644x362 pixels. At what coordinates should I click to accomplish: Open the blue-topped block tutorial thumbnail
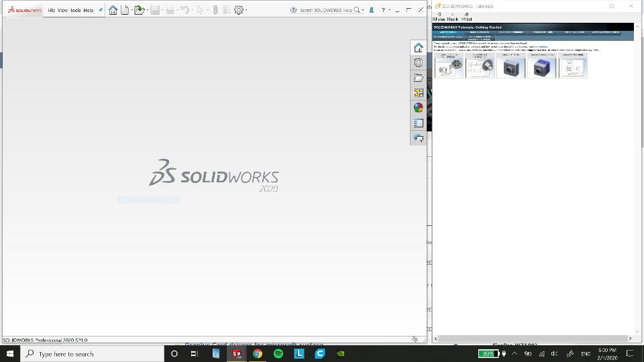[x=542, y=66]
